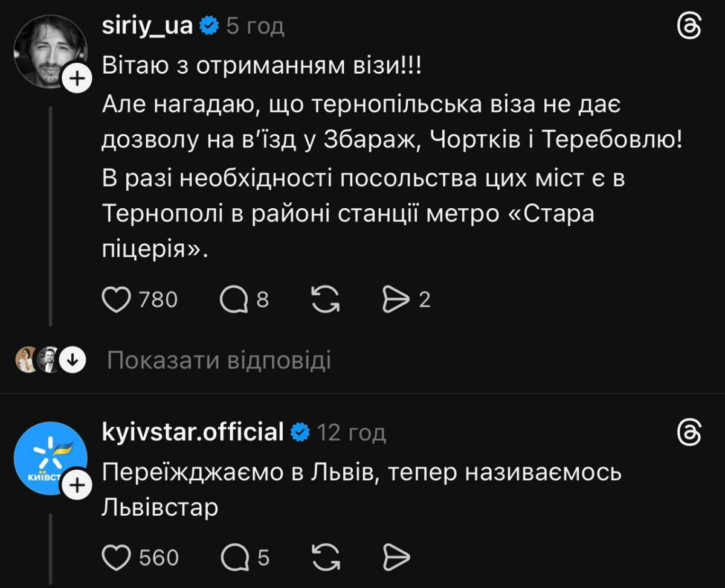Viewport: 725px width, 588px height.
Task: Click the "5 год" post timestamp
Action: [x=255, y=26]
